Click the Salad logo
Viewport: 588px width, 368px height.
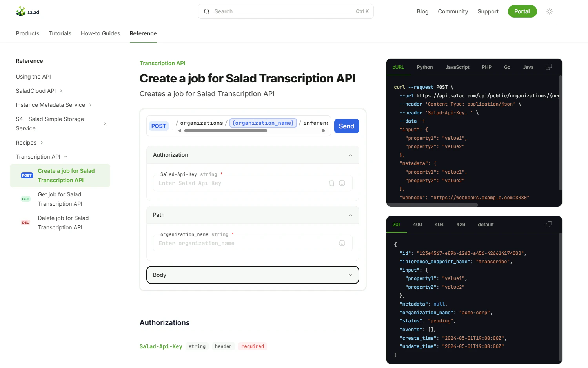[27, 12]
